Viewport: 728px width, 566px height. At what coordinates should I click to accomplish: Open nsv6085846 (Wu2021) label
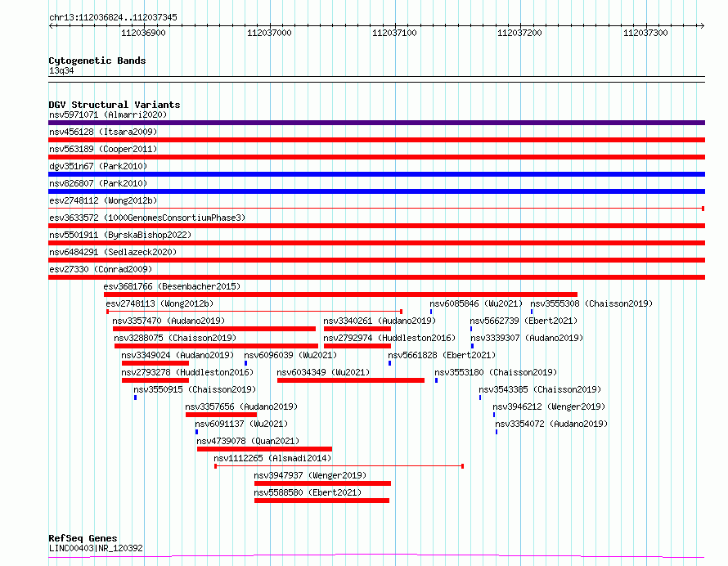coord(476,303)
